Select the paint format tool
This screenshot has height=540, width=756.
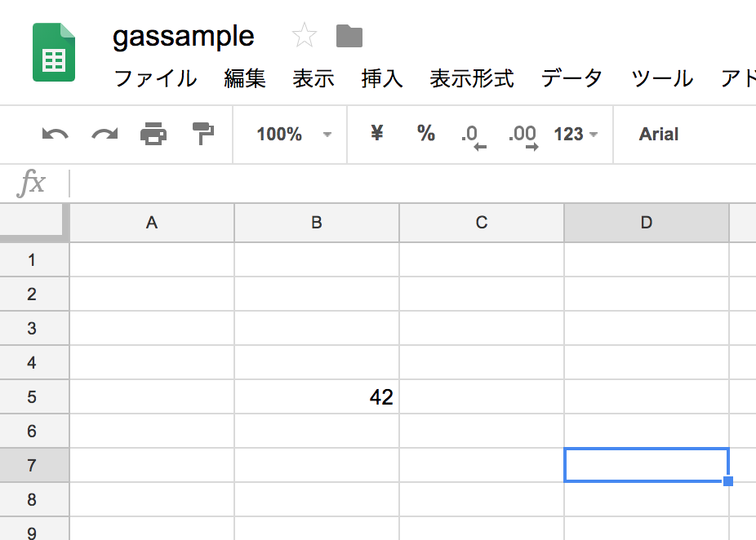(203, 135)
